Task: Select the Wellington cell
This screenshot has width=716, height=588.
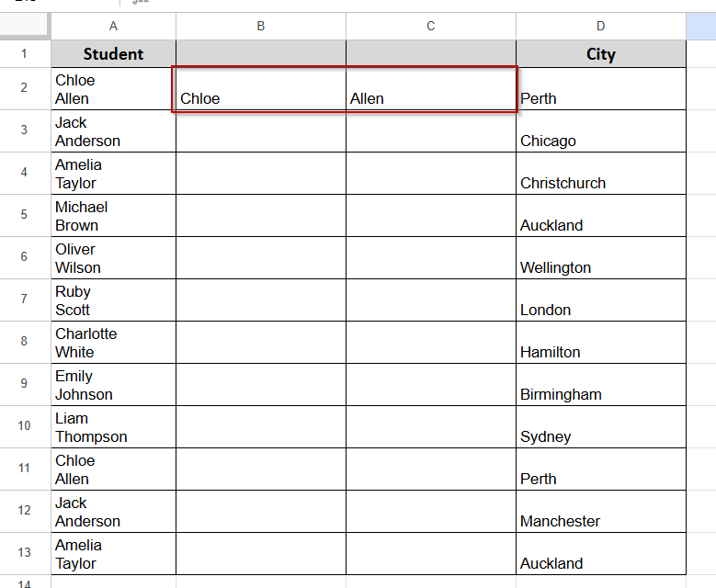Action: (601, 258)
